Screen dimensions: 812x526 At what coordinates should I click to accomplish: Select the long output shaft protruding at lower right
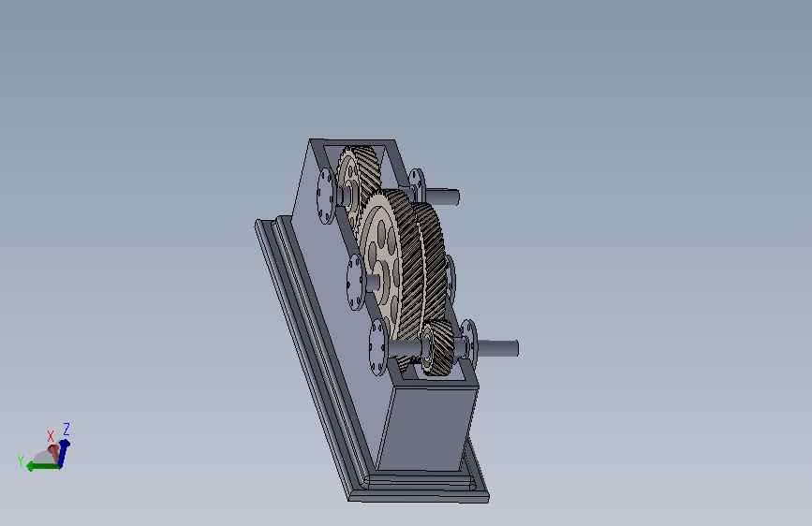(x=497, y=348)
